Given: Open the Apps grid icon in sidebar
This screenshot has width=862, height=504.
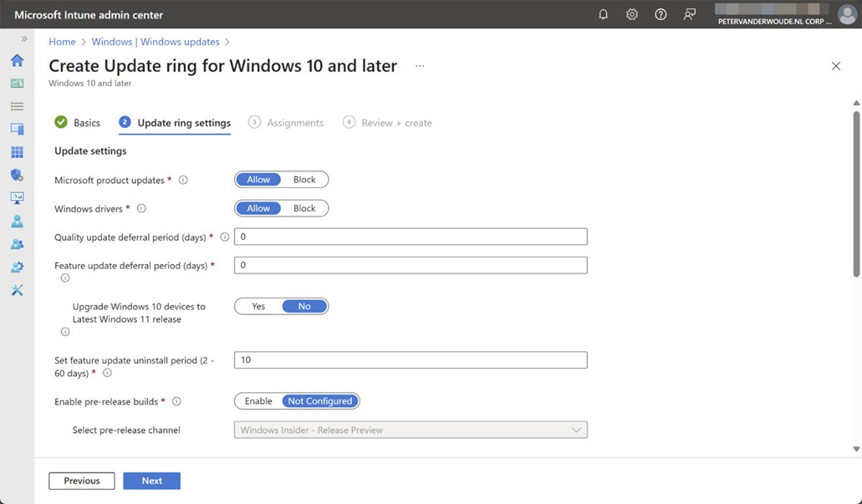Looking at the screenshot, I should [17, 152].
